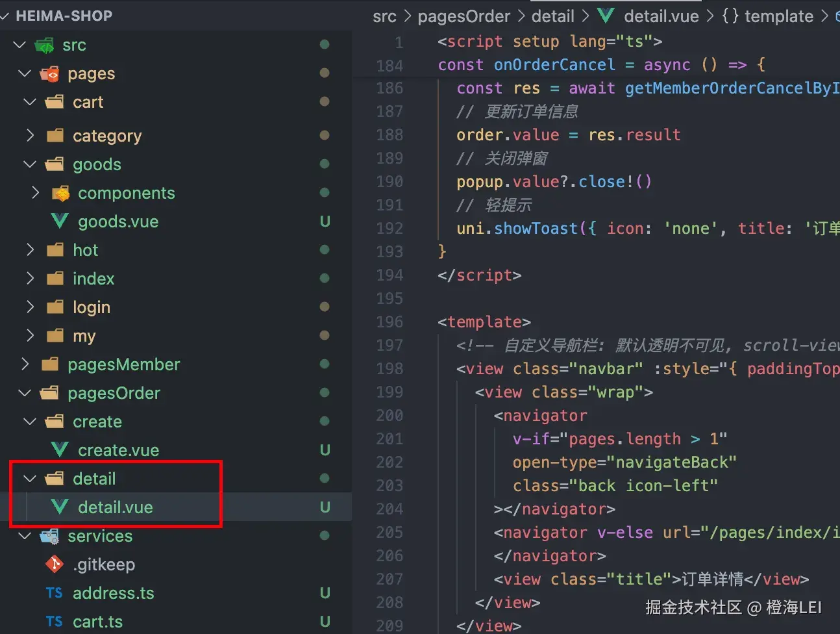Image resolution: width=840 pixels, height=634 pixels.
Task: Collapse the create folder chevron
Action: pos(30,422)
